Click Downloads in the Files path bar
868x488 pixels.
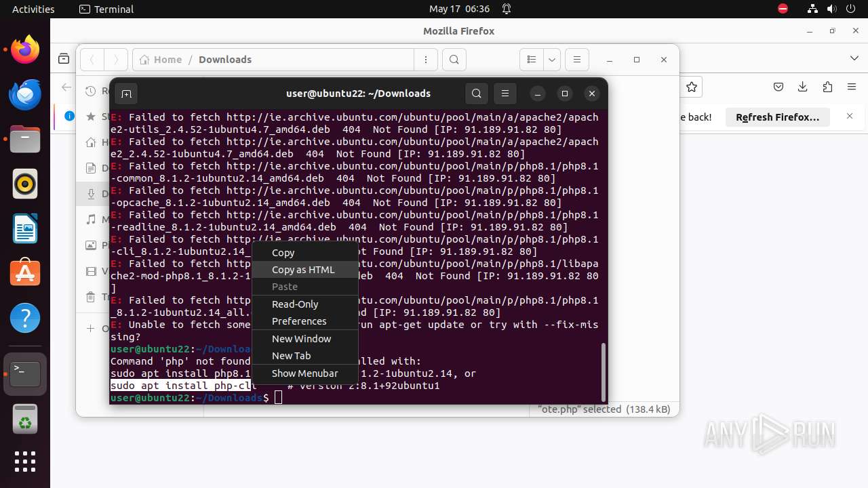click(225, 60)
